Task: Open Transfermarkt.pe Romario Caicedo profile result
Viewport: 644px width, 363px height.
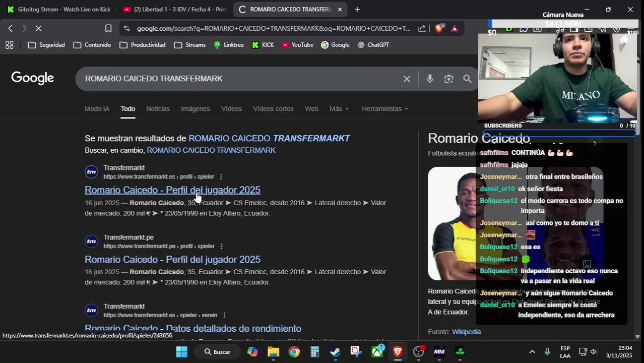Action: 172,260
